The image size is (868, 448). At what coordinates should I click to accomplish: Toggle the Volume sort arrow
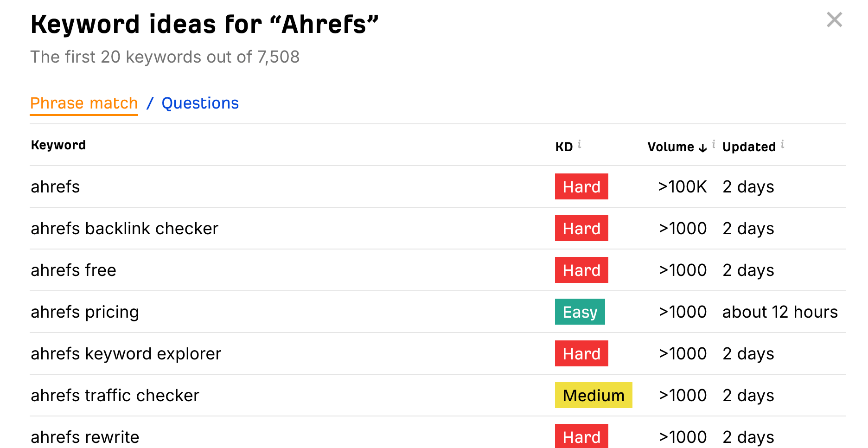click(703, 147)
